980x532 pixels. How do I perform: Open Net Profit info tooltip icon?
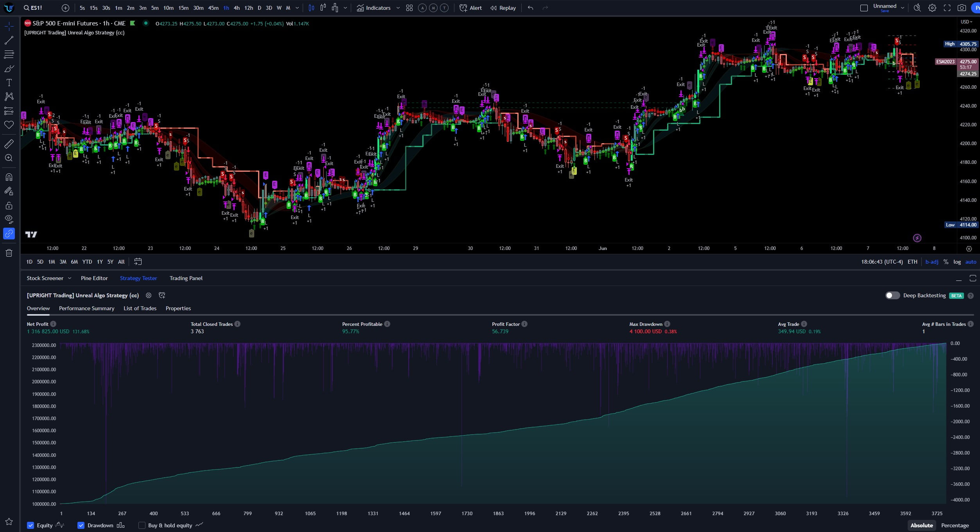click(53, 324)
